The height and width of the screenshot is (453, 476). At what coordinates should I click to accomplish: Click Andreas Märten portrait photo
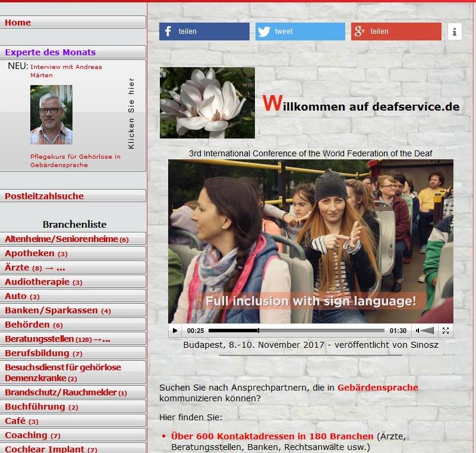(51, 115)
